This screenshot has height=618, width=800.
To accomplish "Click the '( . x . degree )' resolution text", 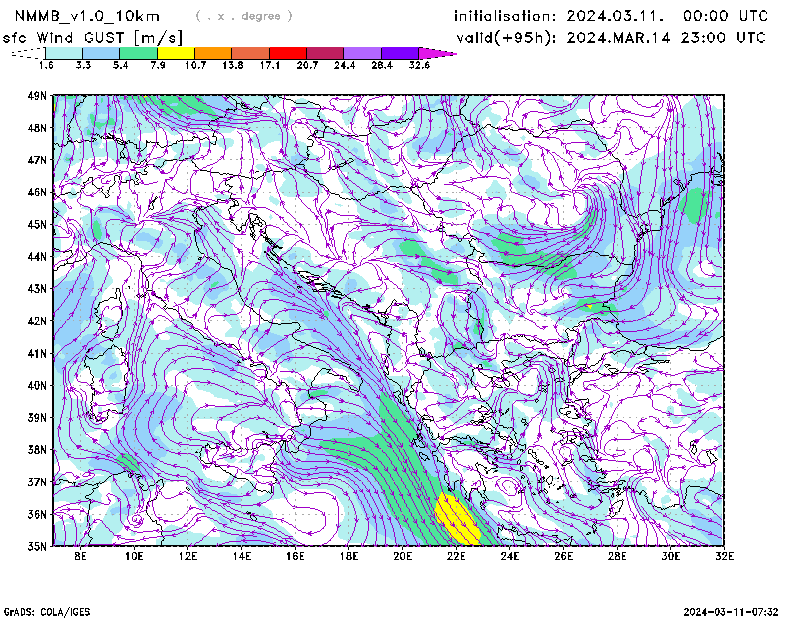I will tap(244, 16).
